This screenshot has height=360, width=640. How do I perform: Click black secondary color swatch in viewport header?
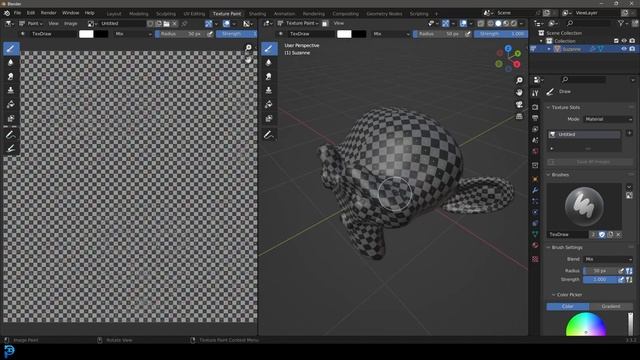coord(359,34)
